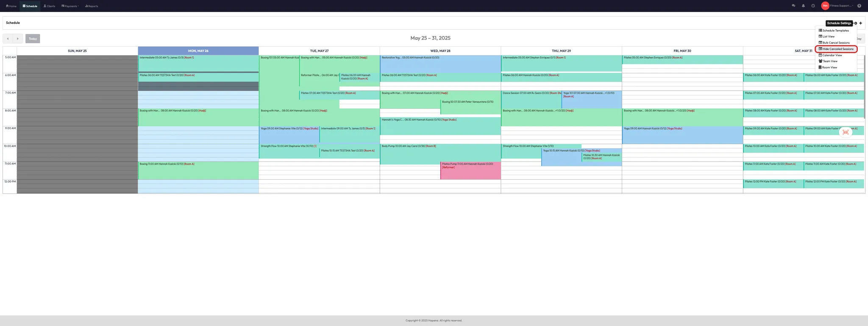
Task: Expand the Fitness Support account dropdown
Action: click(x=842, y=6)
